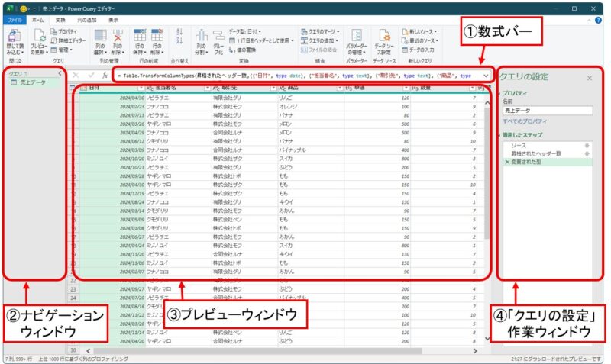Open the クエリのマージ dropdown
This screenshot has width=611, height=364.
point(320,31)
